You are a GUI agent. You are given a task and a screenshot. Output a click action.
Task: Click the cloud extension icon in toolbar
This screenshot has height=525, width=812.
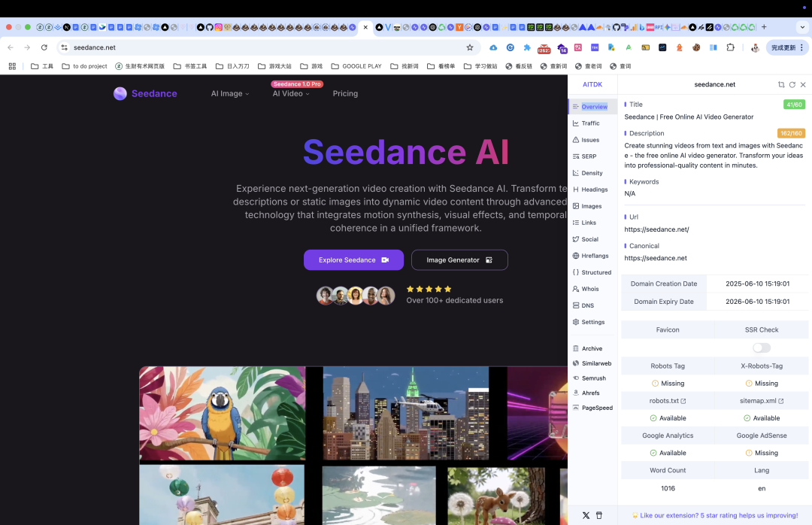493,47
